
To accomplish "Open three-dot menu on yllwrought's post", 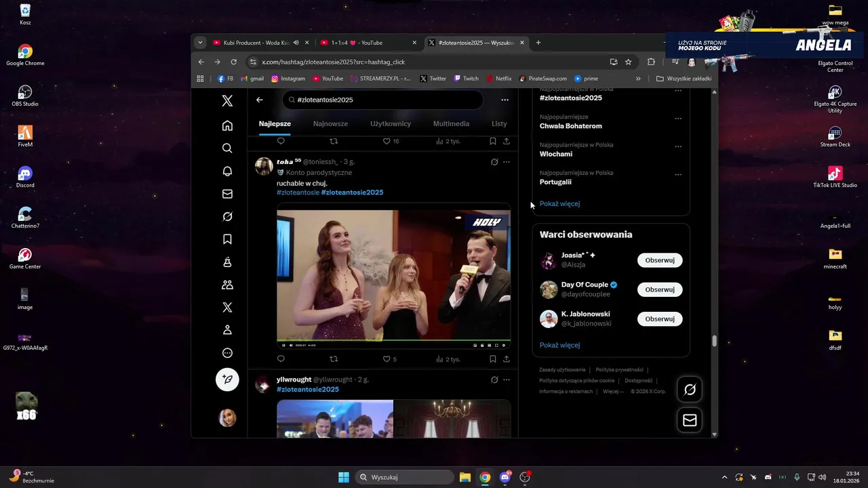I will (x=507, y=380).
